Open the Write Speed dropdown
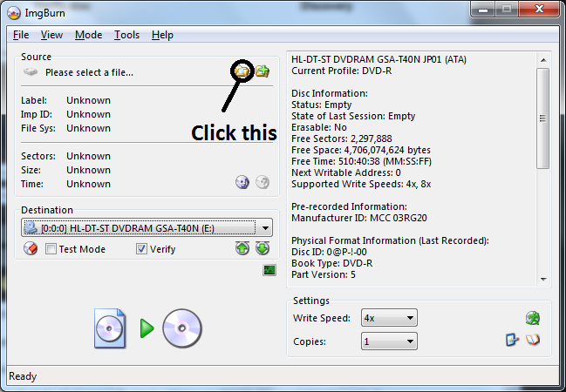This screenshot has width=566, height=392. click(389, 318)
